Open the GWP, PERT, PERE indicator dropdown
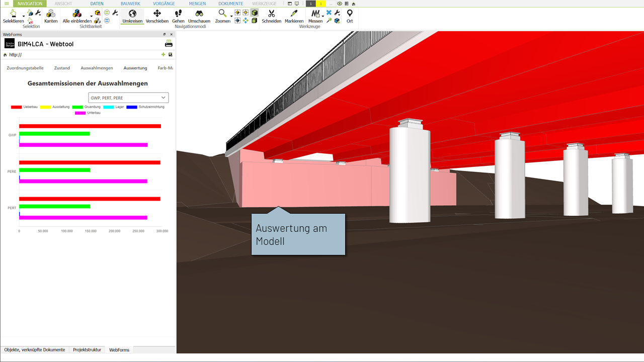The image size is (644, 362). coord(128,98)
